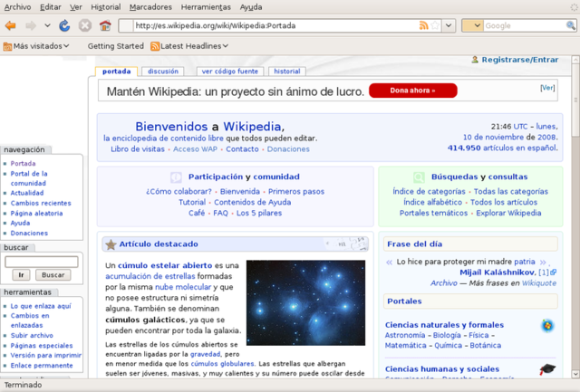Click the Registrarse/Entrar user icon
The width and height of the screenshot is (580, 392).
[x=475, y=60]
